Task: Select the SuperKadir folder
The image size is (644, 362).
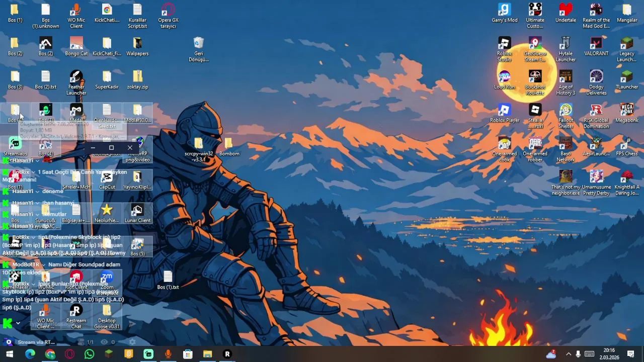Action: click(107, 80)
